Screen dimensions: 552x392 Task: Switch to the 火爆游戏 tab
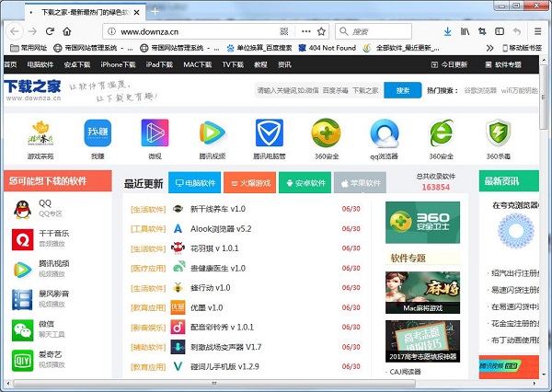[x=248, y=183]
